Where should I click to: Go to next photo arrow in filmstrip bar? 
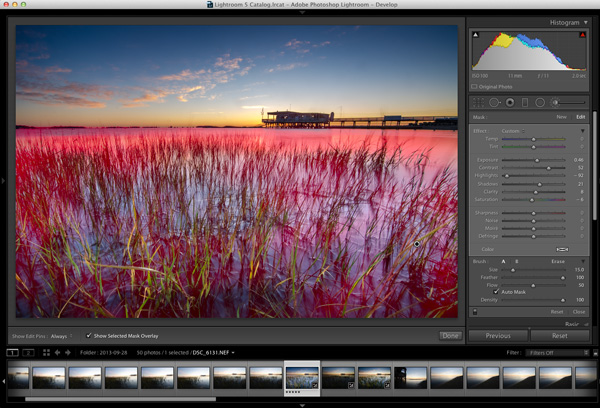point(68,353)
